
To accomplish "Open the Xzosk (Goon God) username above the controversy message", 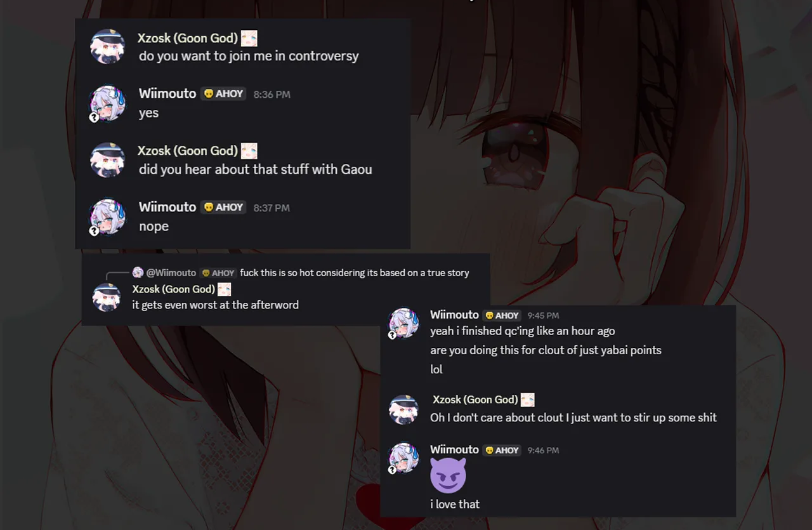I will [188, 38].
